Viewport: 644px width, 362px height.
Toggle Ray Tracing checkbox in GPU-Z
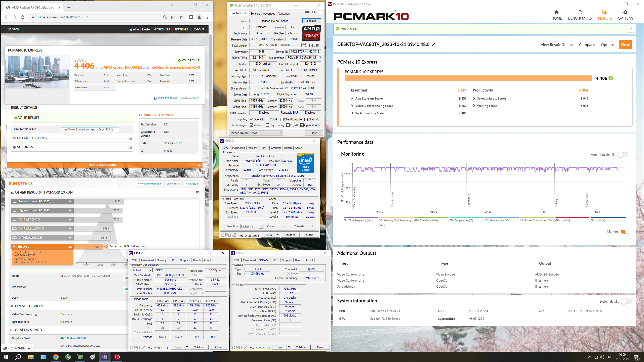coord(267,125)
